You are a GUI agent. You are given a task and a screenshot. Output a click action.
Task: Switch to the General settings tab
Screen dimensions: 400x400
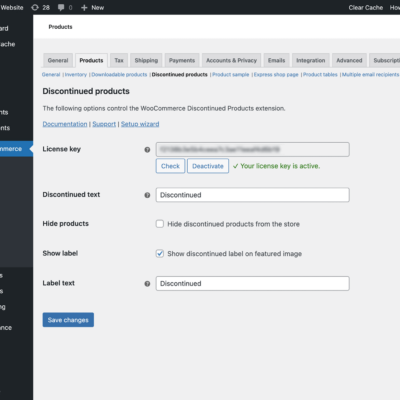[58, 60]
